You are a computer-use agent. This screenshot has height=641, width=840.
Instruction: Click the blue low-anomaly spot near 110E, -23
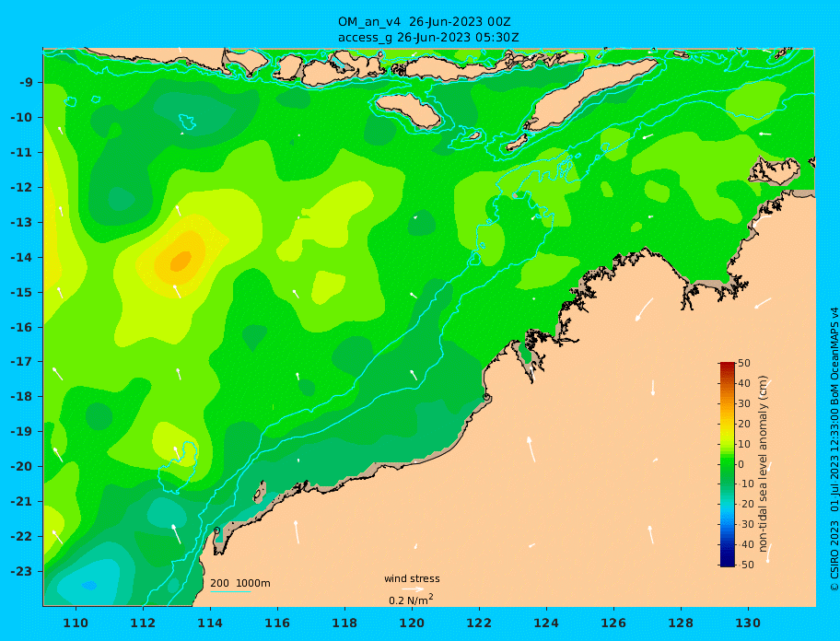[x=89, y=586]
